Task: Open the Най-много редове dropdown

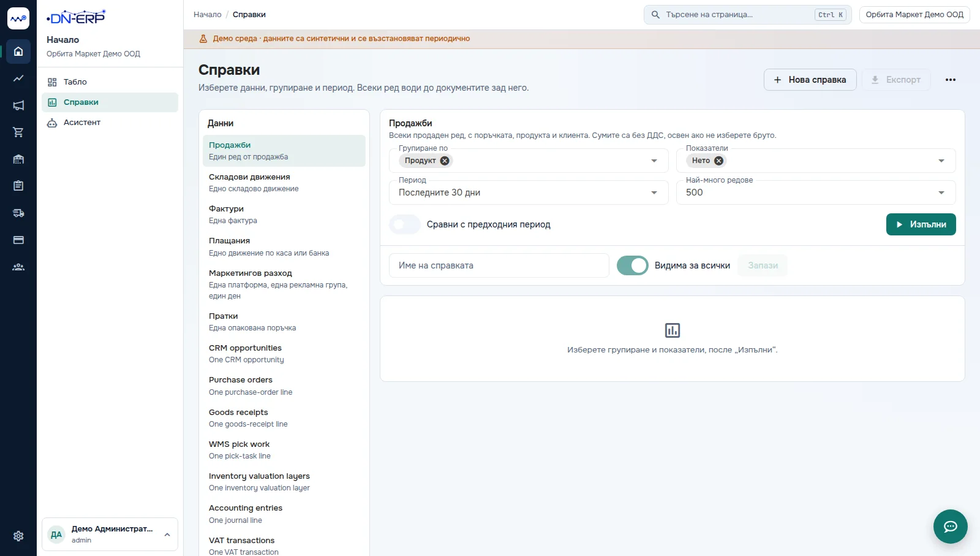Action: [816, 192]
